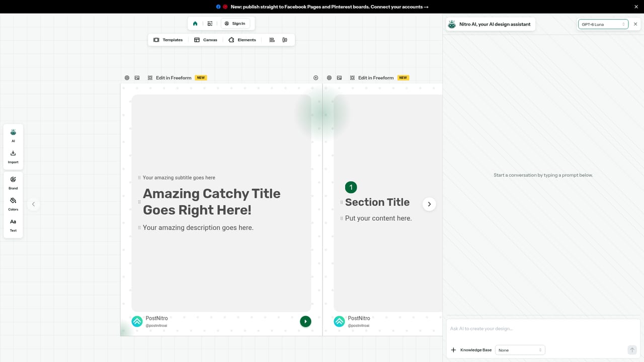Click PostNitro logo avatar on first slide
This screenshot has width=644, height=362.
[137, 321]
